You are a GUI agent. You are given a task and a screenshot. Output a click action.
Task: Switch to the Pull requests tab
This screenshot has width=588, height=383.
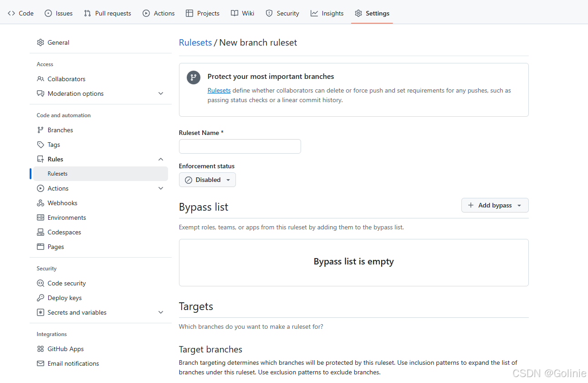[x=107, y=13]
